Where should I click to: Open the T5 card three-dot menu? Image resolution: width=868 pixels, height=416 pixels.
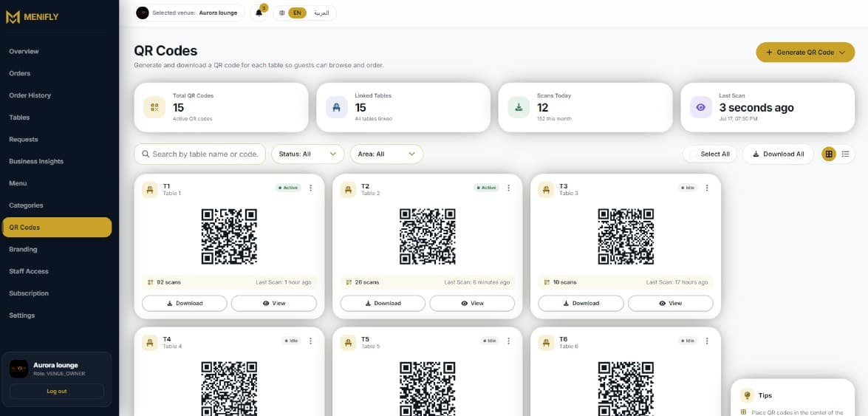point(509,341)
